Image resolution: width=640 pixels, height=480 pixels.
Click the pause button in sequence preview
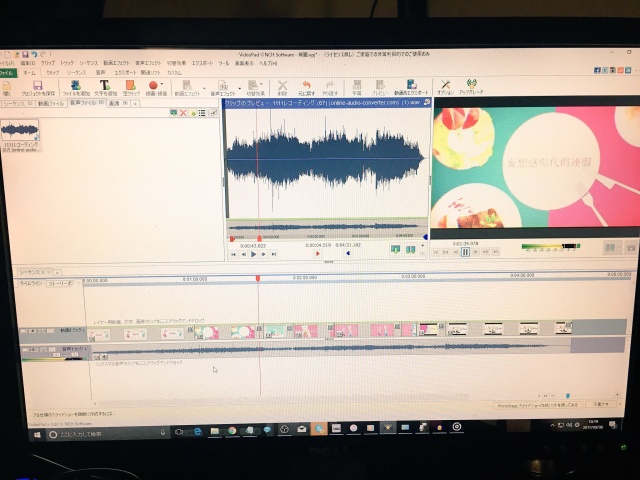tap(465, 252)
